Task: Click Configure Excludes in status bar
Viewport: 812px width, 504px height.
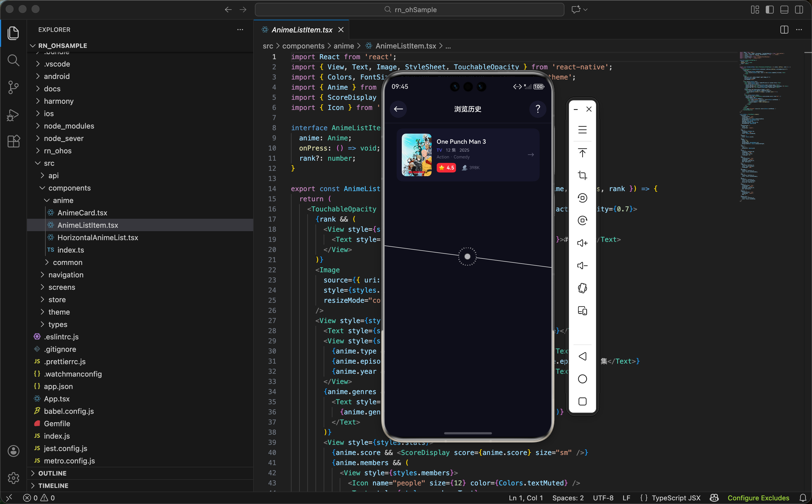Action: (x=758, y=498)
